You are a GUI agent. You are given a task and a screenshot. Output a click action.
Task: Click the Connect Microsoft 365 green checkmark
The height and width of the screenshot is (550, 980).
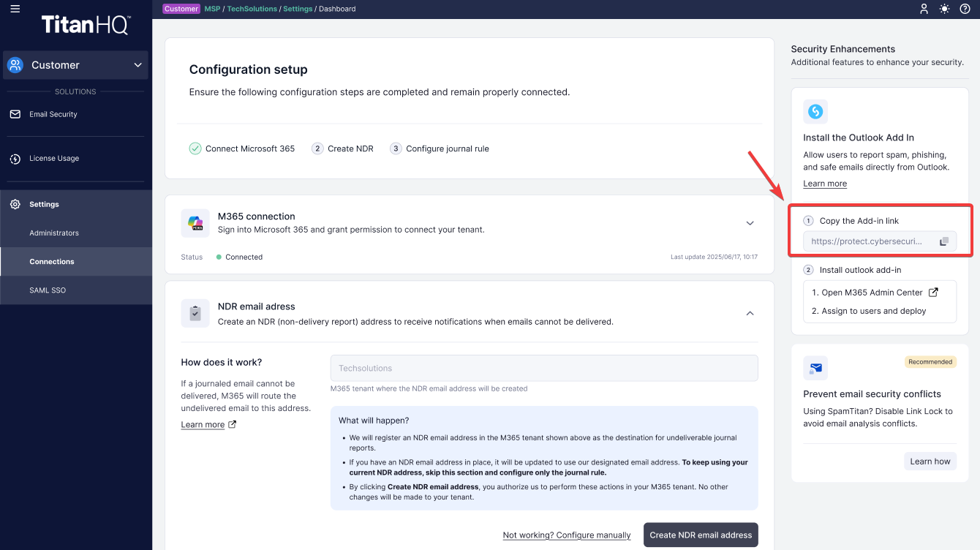click(195, 148)
